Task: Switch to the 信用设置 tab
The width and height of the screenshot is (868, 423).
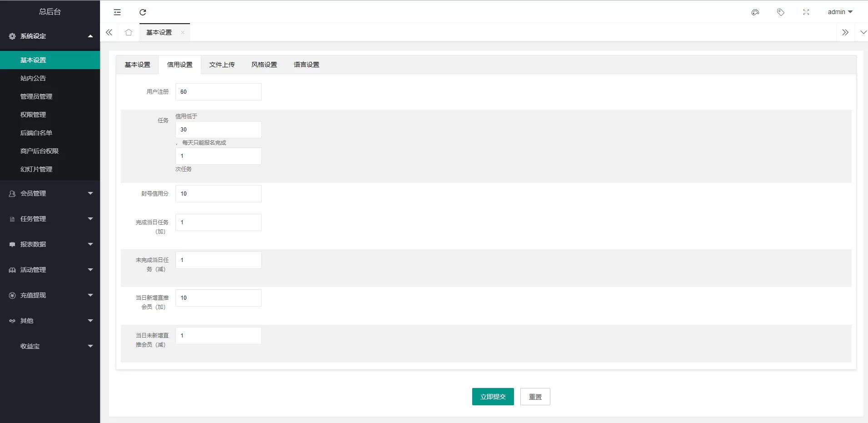Action: tap(180, 65)
